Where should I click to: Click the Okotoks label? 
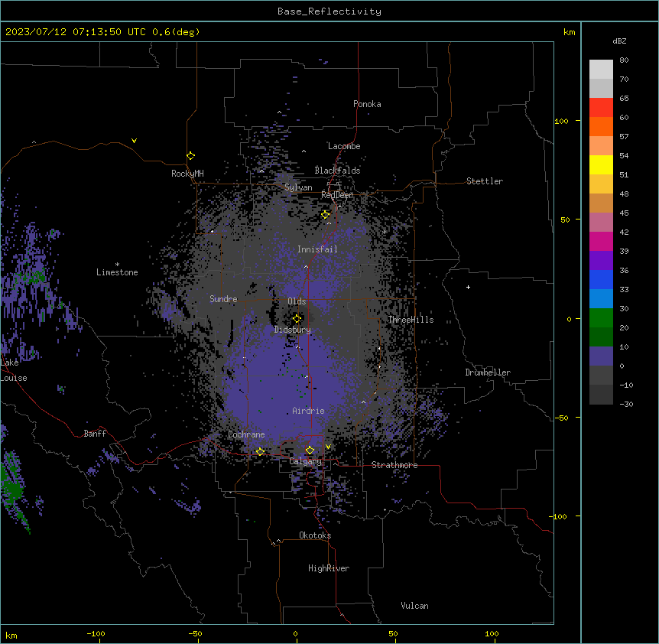click(x=315, y=535)
